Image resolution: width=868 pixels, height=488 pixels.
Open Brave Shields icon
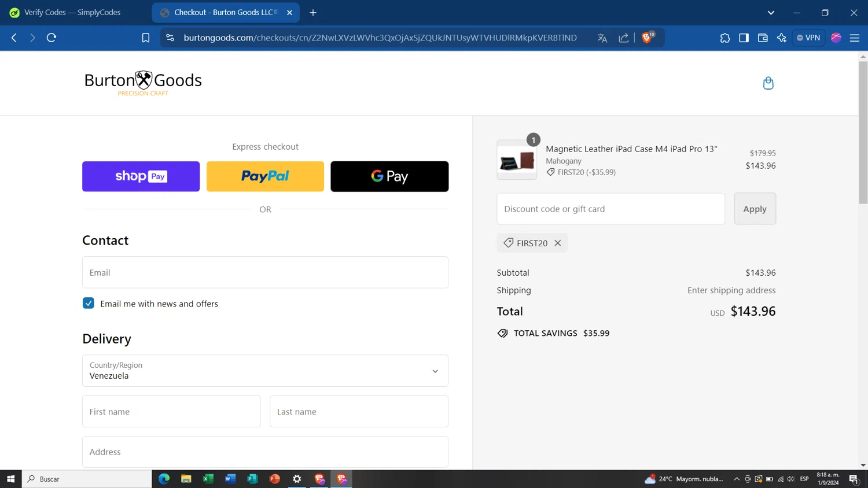[x=648, y=38]
